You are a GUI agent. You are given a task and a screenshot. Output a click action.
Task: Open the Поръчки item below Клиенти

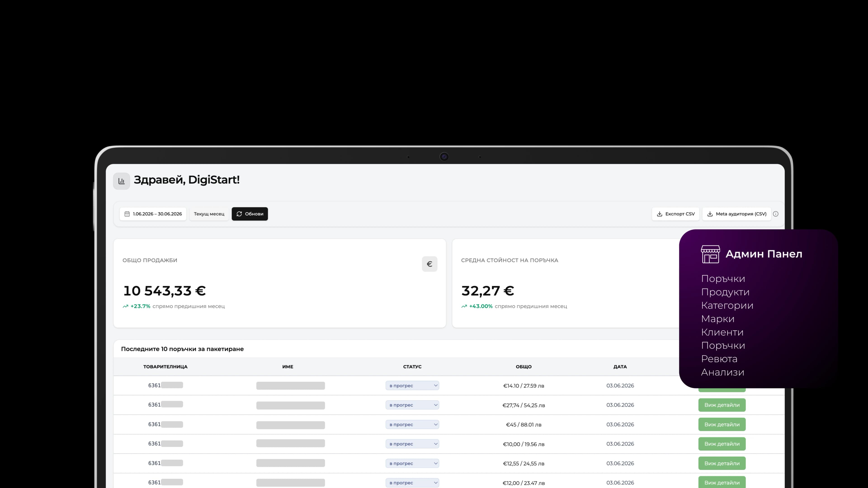tap(723, 345)
